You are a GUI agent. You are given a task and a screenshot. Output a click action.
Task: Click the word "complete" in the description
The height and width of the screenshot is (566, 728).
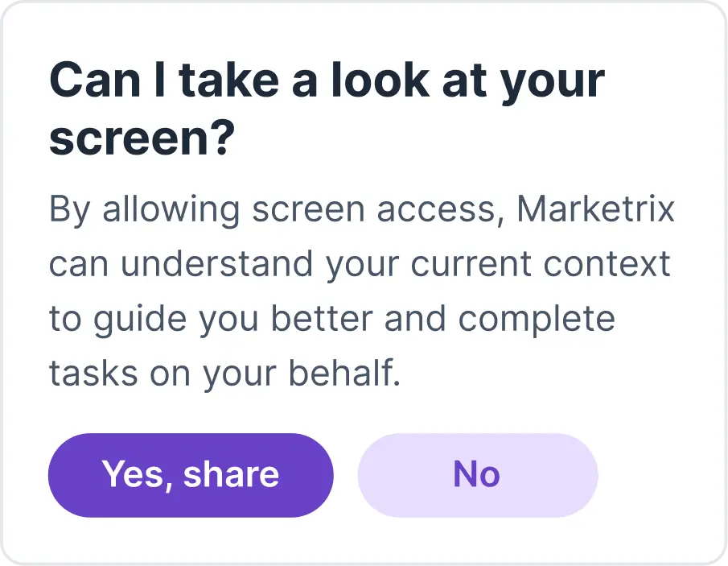[x=537, y=319]
